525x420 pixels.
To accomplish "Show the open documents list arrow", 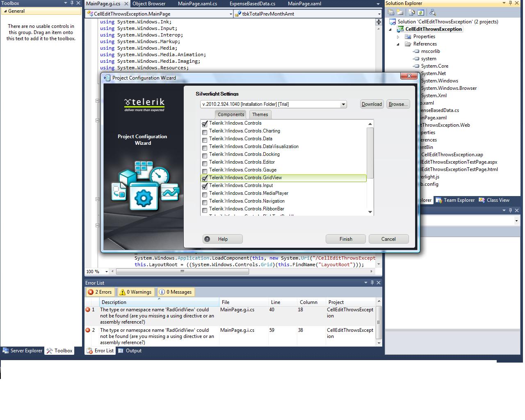I will click(378, 4).
